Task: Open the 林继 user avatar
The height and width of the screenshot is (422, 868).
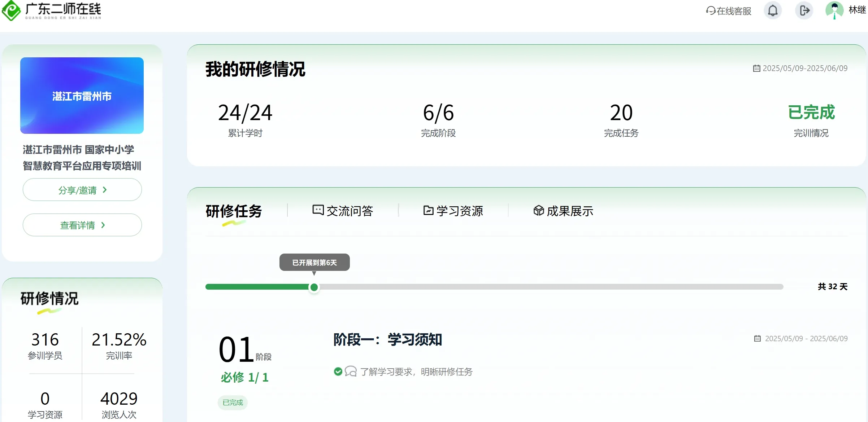Action: click(834, 10)
